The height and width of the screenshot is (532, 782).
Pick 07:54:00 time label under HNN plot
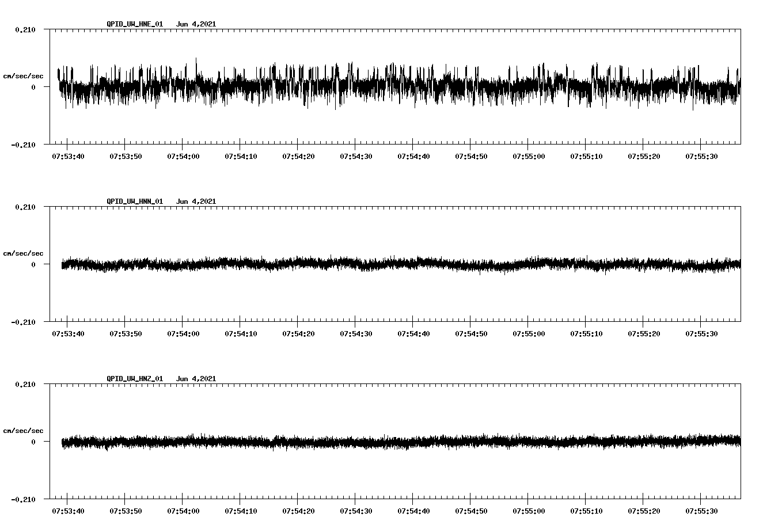(183, 334)
